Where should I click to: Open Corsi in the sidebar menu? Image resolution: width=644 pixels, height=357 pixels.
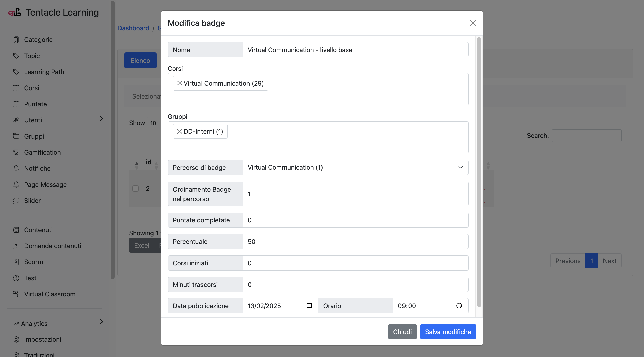click(32, 88)
